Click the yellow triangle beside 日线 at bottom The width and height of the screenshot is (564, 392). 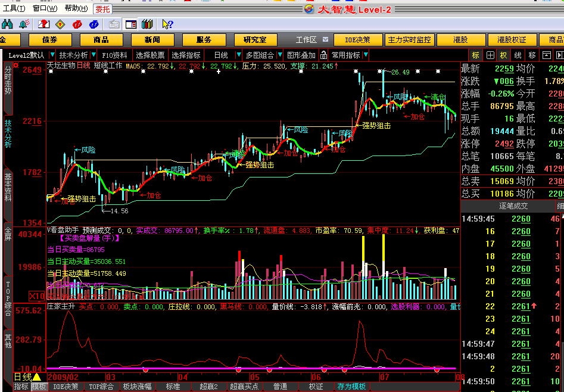point(37,377)
